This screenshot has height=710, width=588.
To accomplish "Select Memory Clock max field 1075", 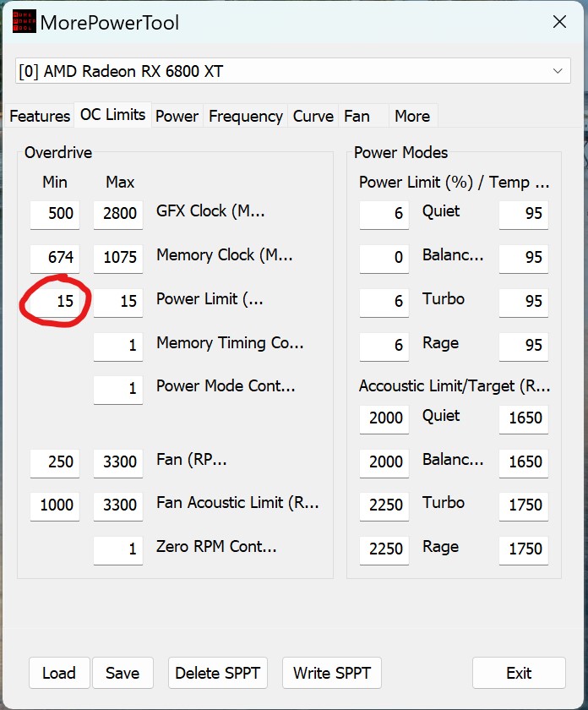I will pyautogui.click(x=118, y=258).
